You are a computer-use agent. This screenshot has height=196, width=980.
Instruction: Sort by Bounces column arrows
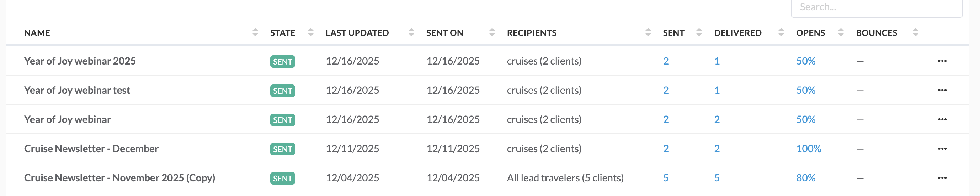point(916,32)
